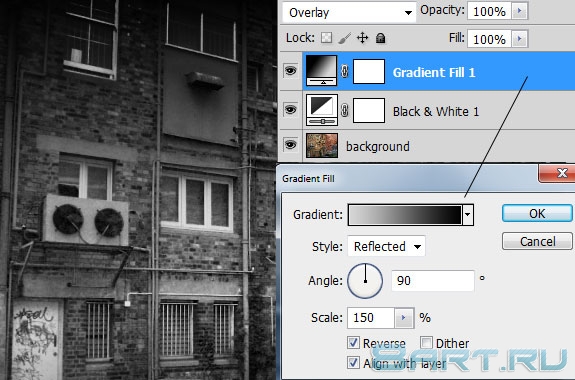Cancel the Gradient Fill dialog
Image resolution: width=575 pixels, height=380 pixels.
tap(537, 241)
